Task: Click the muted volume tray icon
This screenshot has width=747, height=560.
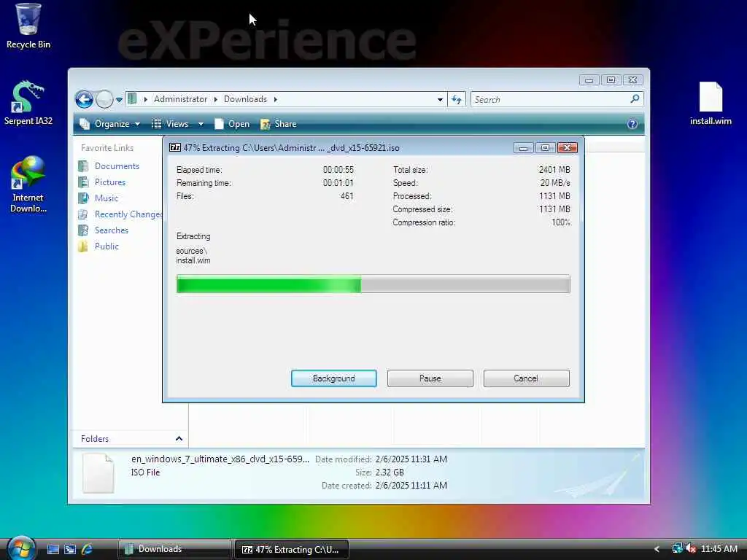Action: click(690, 548)
